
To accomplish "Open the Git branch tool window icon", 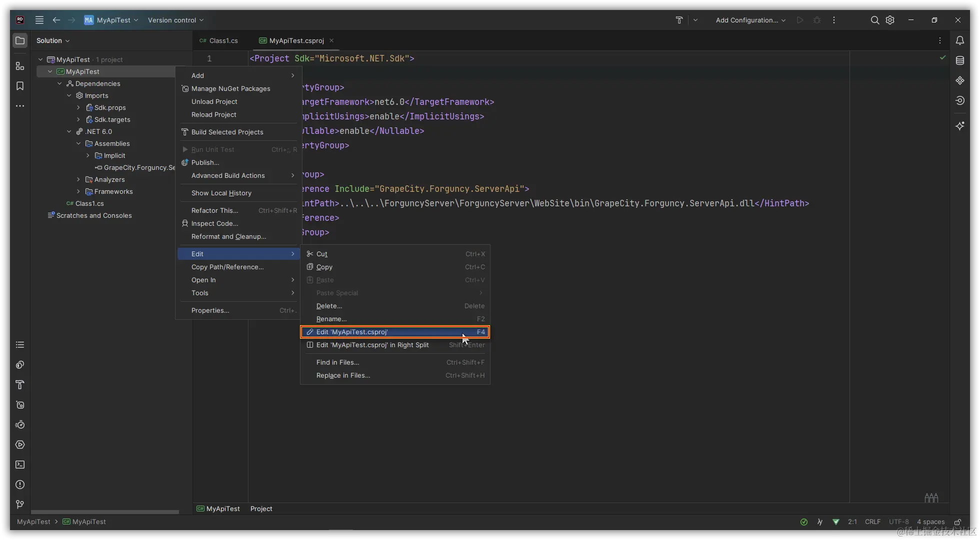I will (x=20, y=505).
